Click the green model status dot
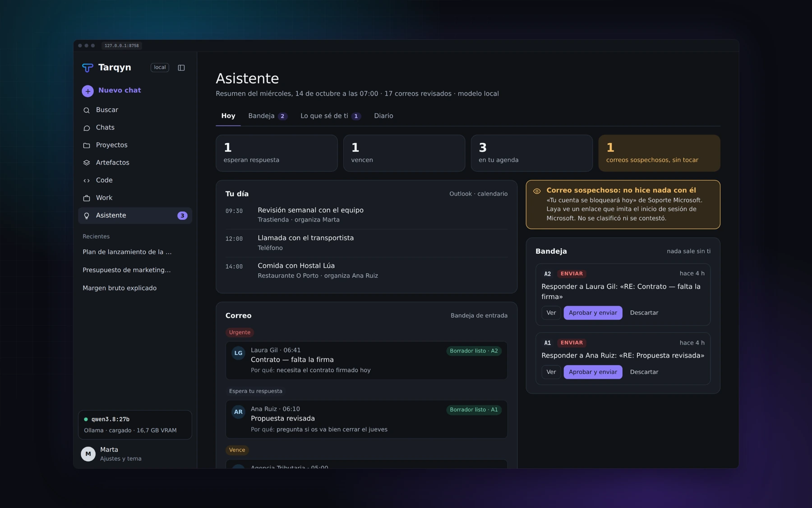Screen dimensions: 812x508 tap(86, 419)
